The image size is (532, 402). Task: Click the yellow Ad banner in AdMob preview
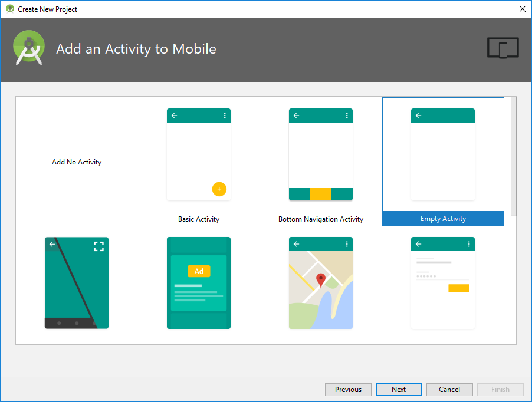pos(198,271)
